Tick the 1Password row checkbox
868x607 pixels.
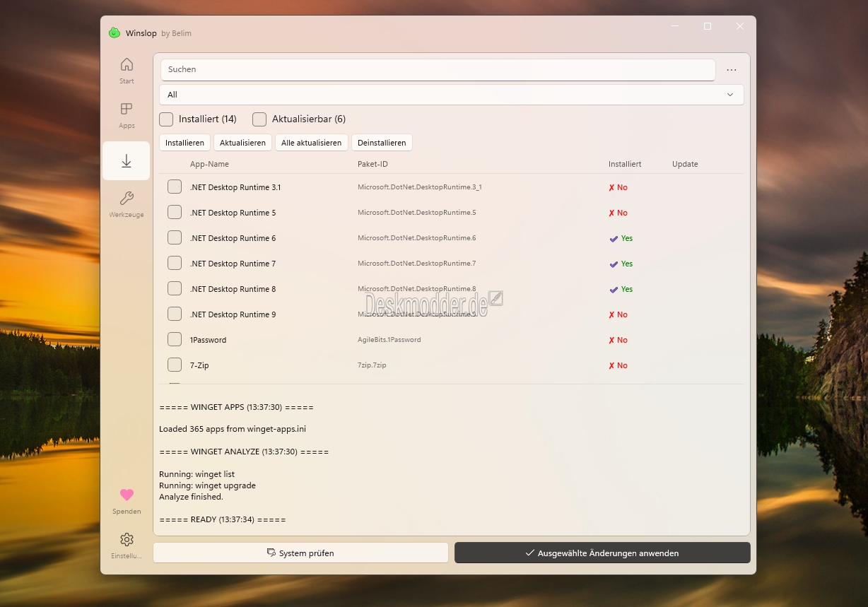tap(175, 340)
